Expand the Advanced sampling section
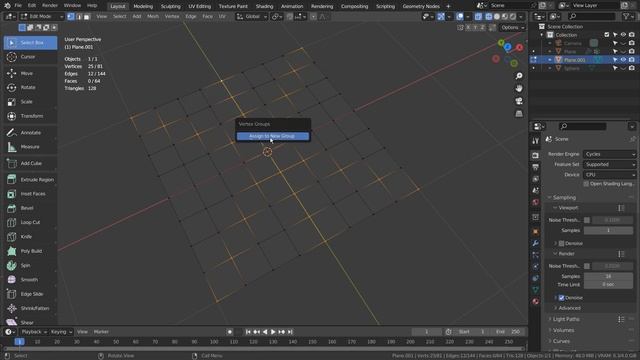This screenshot has height=360, width=640. coord(569,308)
